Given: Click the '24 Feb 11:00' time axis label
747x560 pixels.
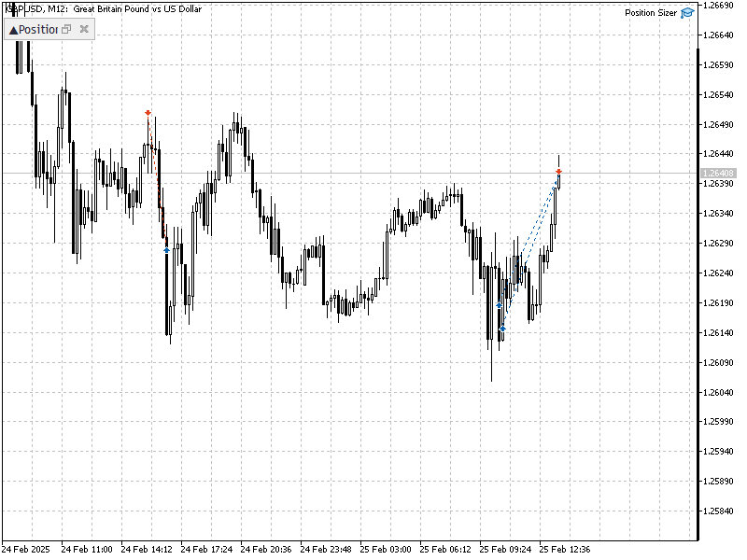Looking at the screenshot, I should point(87,549).
